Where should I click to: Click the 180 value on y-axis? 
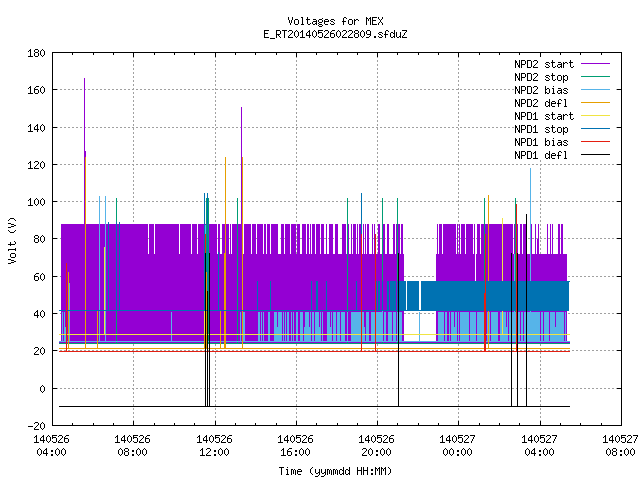[36, 53]
